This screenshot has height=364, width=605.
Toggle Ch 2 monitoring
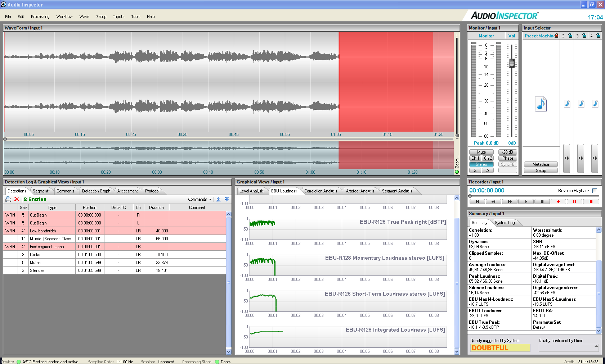(488, 158)
